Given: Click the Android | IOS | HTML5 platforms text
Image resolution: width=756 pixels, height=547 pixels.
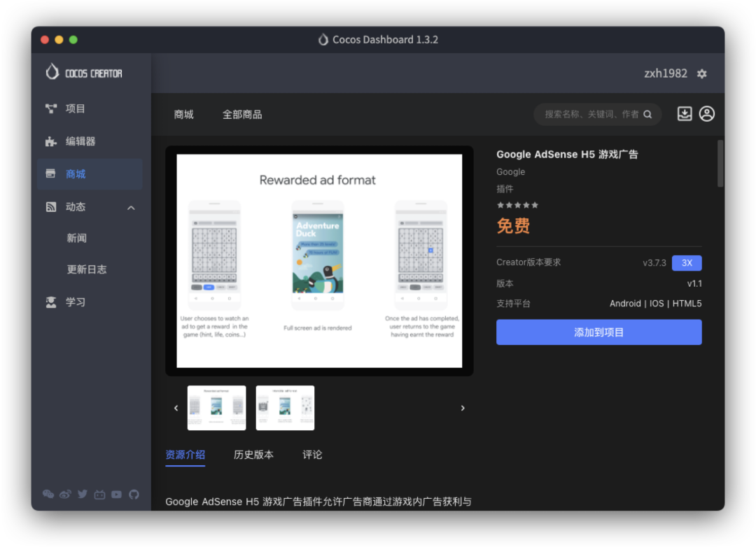Looking at the screenshot, I should pyautogui.click(x=655, y=303).
